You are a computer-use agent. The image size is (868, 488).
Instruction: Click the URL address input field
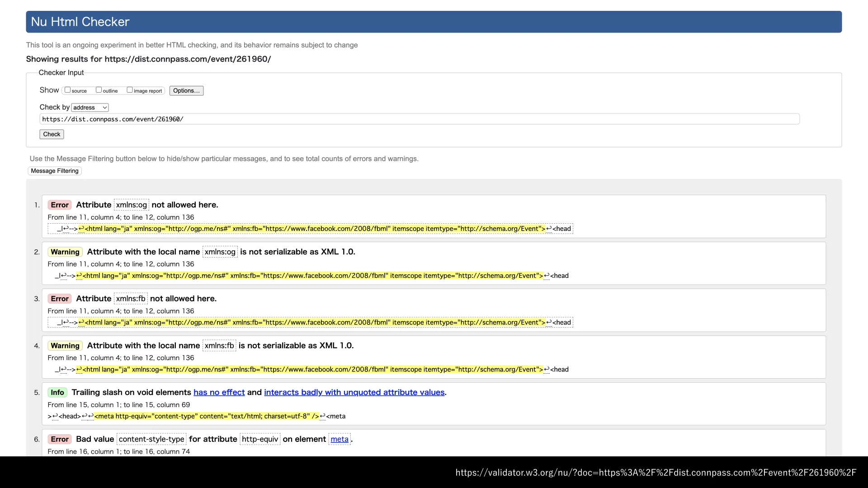(x=419, y=119)
